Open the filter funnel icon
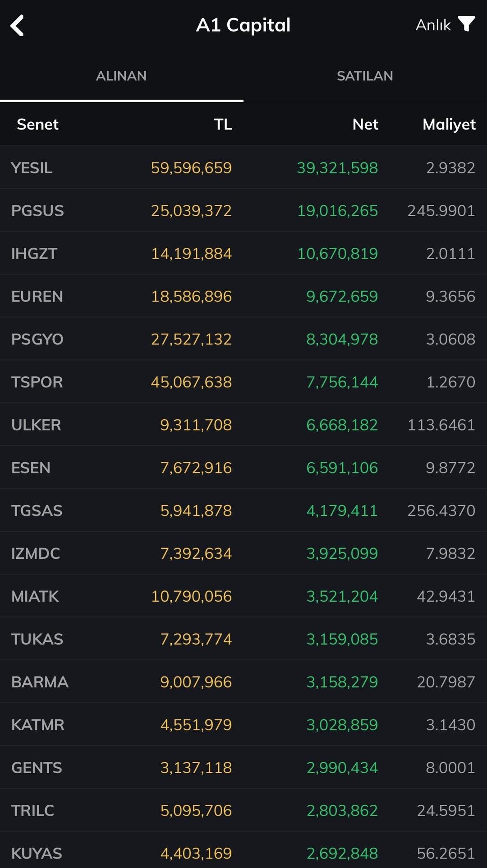The image size is (487, 868). click(x=466, y=24)
